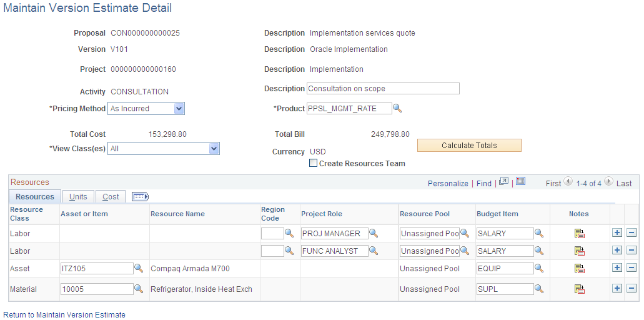Add row after ITZ105 asset row
The width and height of the screenshot is (644, 320).
[x=617, y=268]
